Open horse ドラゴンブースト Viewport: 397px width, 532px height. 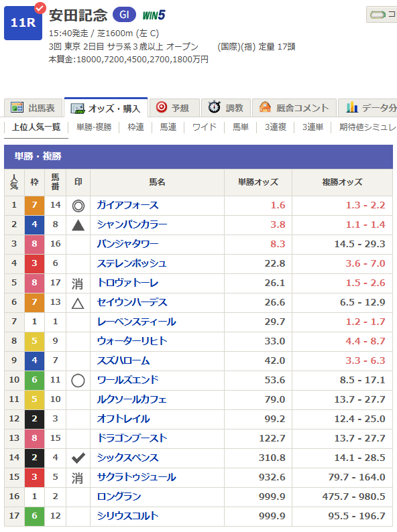[132, 438]
